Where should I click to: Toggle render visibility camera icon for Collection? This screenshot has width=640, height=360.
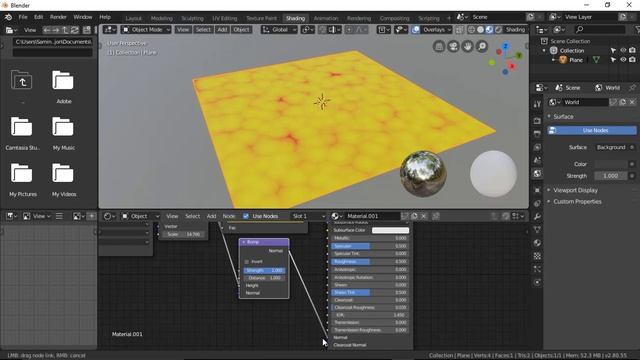pos(632,51)
